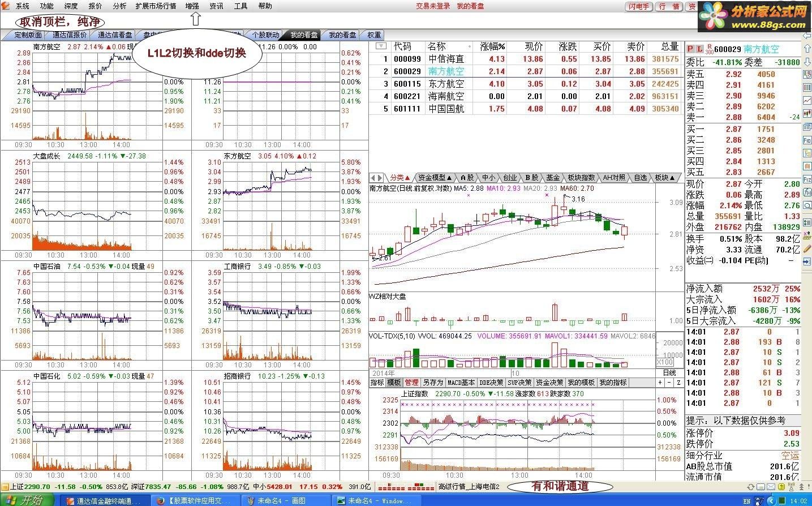
Task: Click the 交易未登录 link
Action: [x=433, y=6]
